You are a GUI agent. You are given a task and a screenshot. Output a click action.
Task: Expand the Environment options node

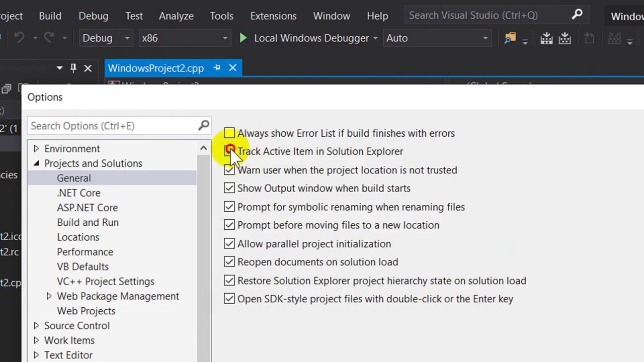click(x=36, y=149)
